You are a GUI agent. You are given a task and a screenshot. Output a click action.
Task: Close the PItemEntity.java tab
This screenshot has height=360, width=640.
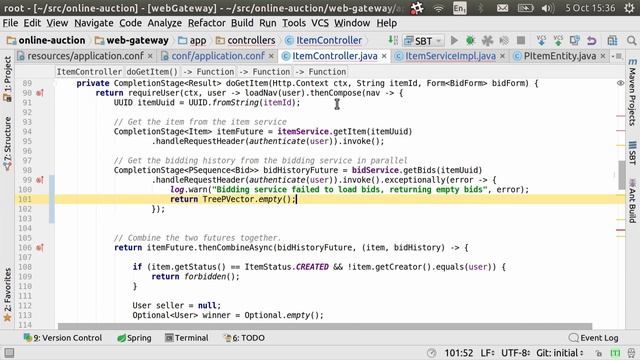[603, 56]
